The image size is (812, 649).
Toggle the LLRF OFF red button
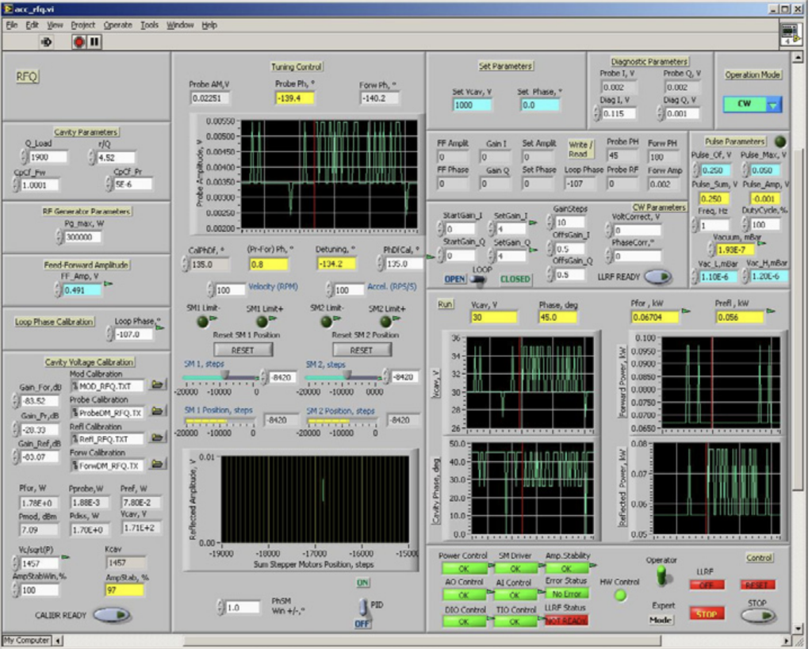pyautogui.click(x=707, y=585)
